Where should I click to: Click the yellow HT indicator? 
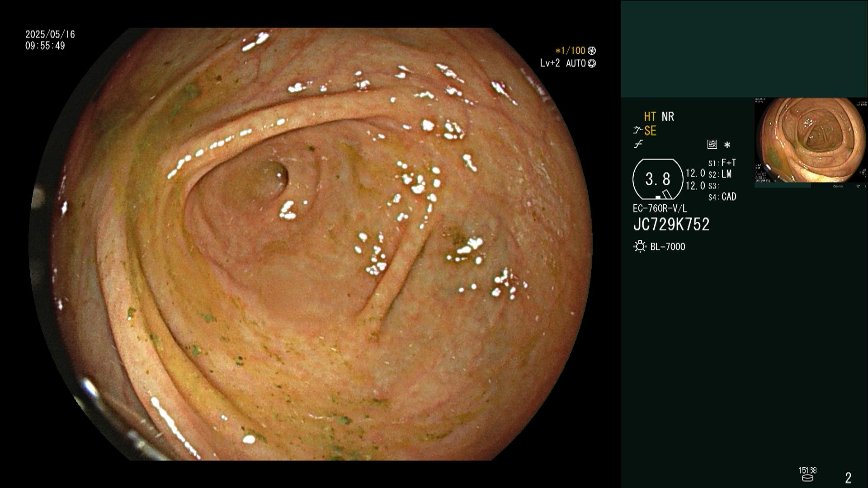tap(650, 117)
